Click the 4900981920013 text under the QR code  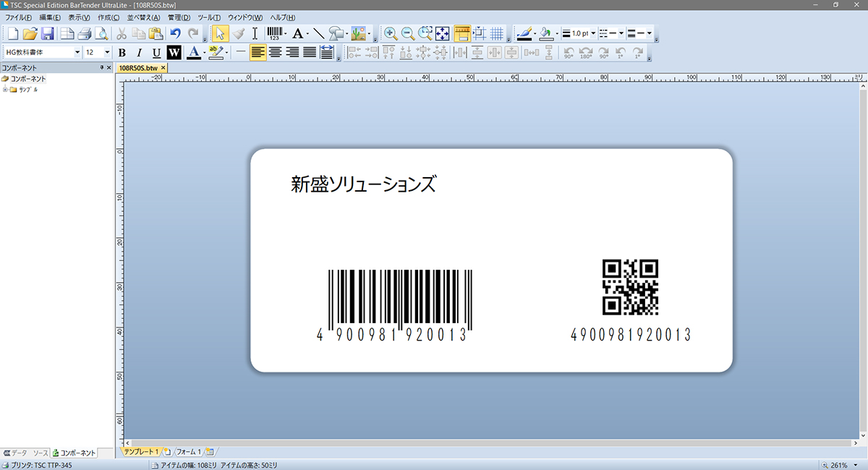631,335
